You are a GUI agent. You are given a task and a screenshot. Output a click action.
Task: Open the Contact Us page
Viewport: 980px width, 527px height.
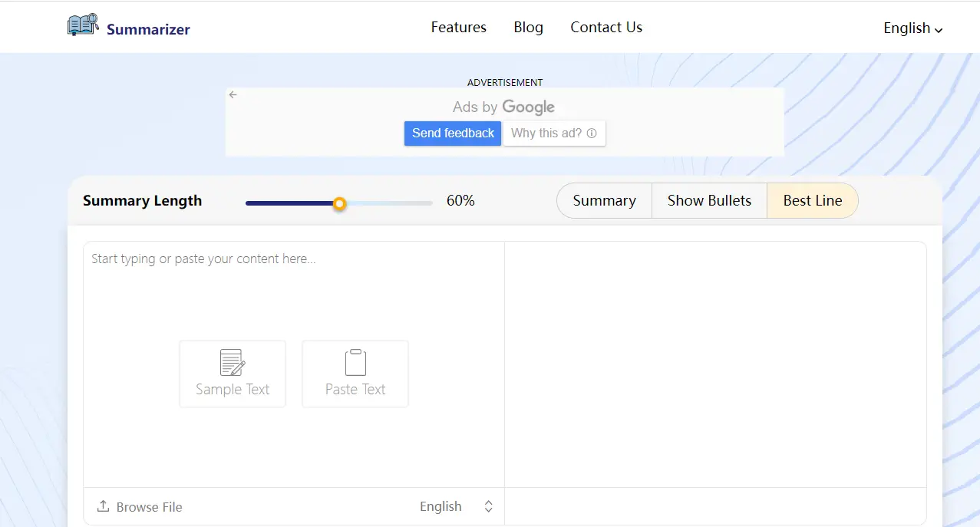(x=605, y=28)
